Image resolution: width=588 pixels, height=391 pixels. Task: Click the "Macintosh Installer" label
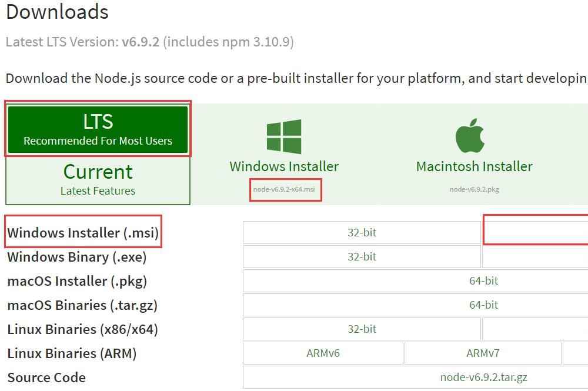point(474,166)
